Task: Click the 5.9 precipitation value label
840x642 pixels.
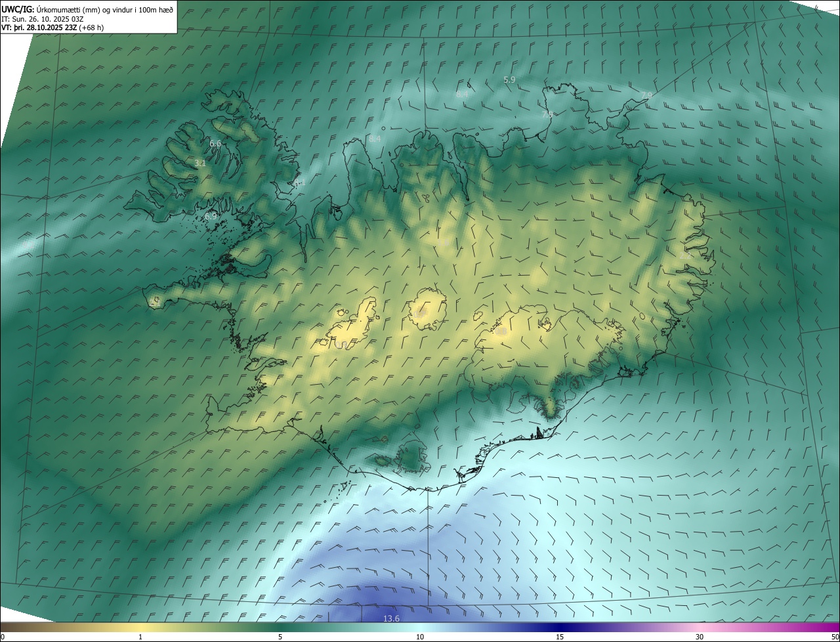Action: (509, 79)
